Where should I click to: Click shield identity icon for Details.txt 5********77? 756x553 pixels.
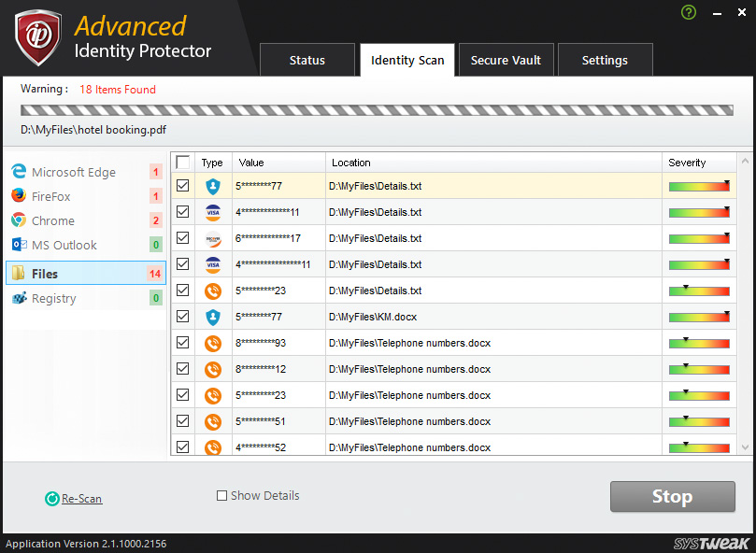point(213,186)
